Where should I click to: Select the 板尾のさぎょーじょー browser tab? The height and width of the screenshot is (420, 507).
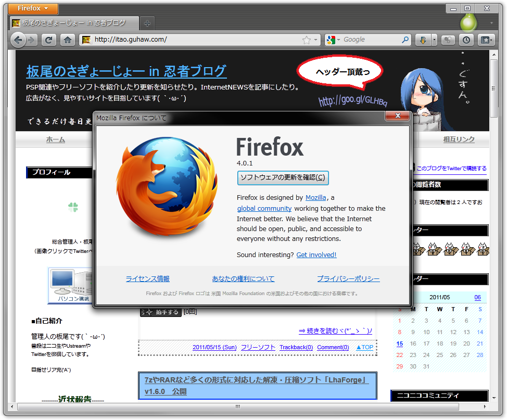pyautogui.click(x=74, y=23)
